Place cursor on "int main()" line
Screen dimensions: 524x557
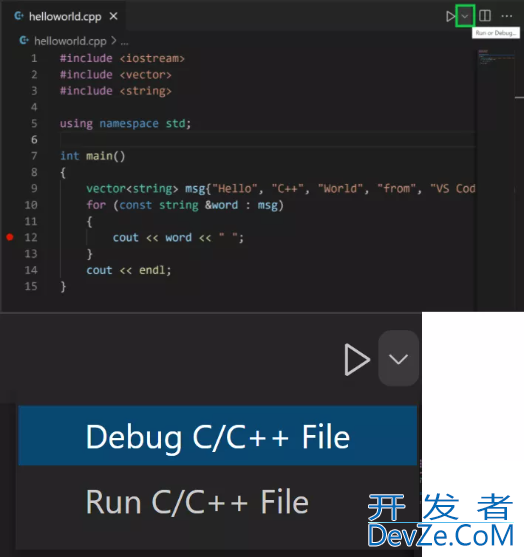point(93,156)
